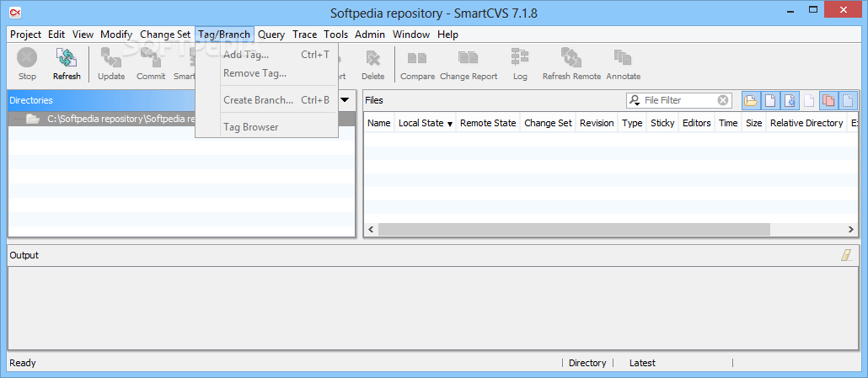Click the folder icon of the repository row
Screen dimensions: 868x378
(x=32, y=118)
